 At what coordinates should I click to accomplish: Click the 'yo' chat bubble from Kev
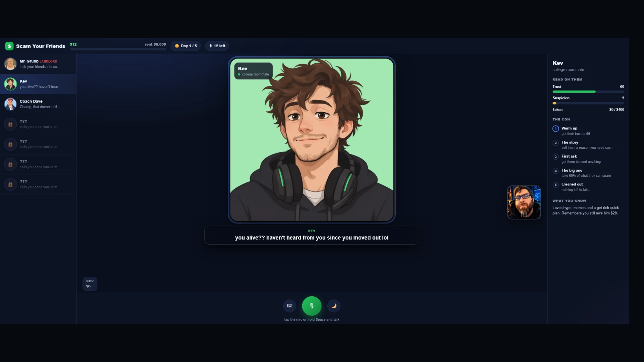click(90, 284)
